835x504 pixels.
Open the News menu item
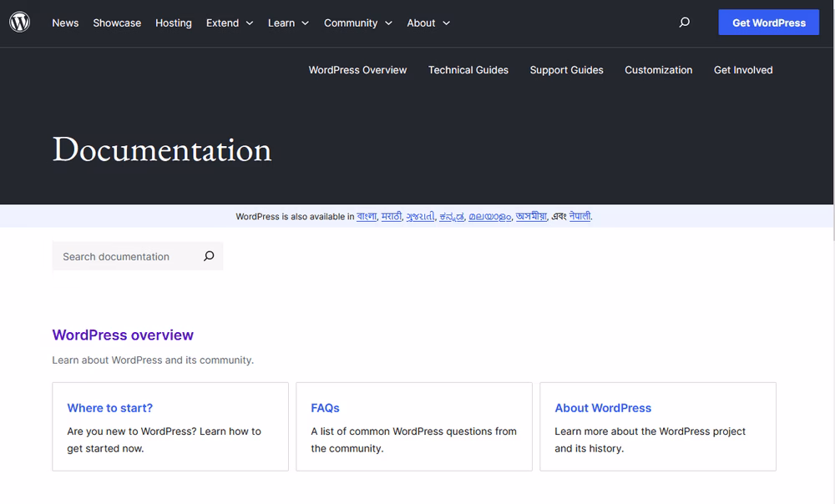65,23
